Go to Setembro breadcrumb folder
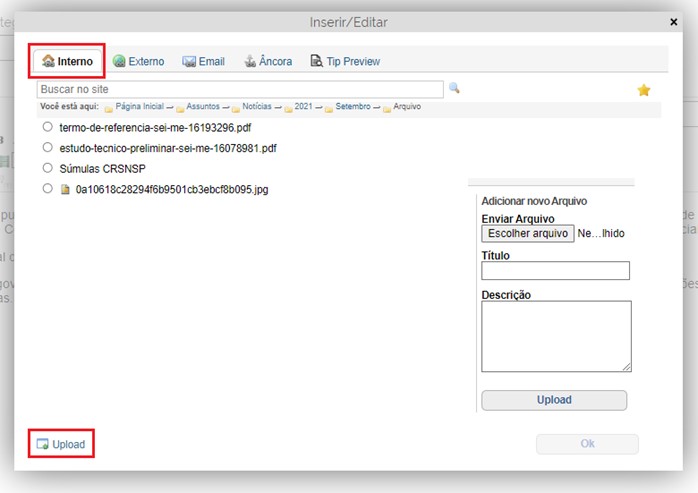The width and height of the screenshot is (698, 493). pyautogui.click(x=353, y=106)
